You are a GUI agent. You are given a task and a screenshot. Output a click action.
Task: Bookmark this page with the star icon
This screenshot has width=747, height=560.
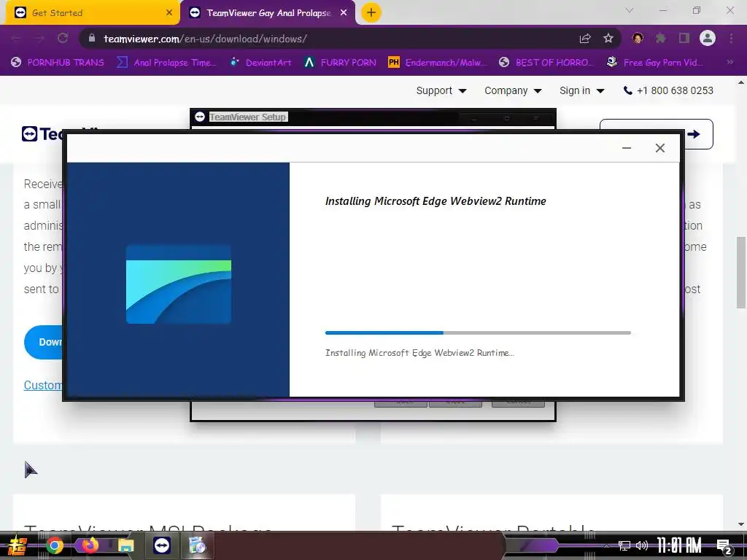(x=608, y=39)
